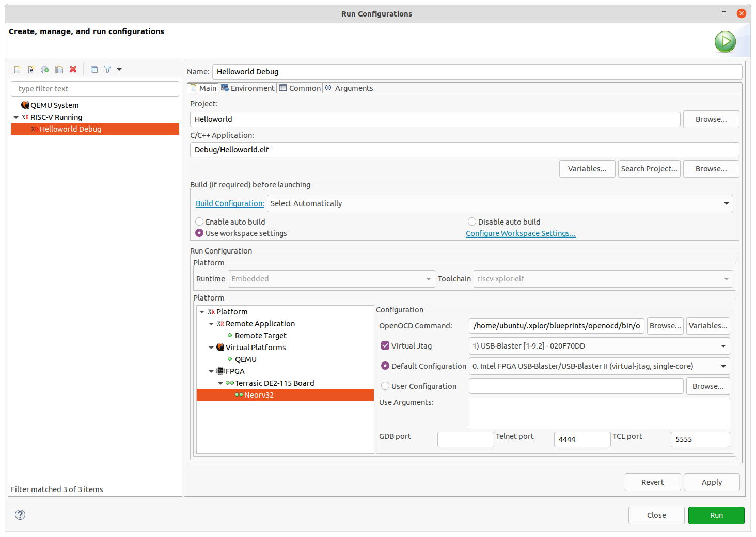Collapse the Remote Application node
Screen dimensions: 756x537
[211, 324]
